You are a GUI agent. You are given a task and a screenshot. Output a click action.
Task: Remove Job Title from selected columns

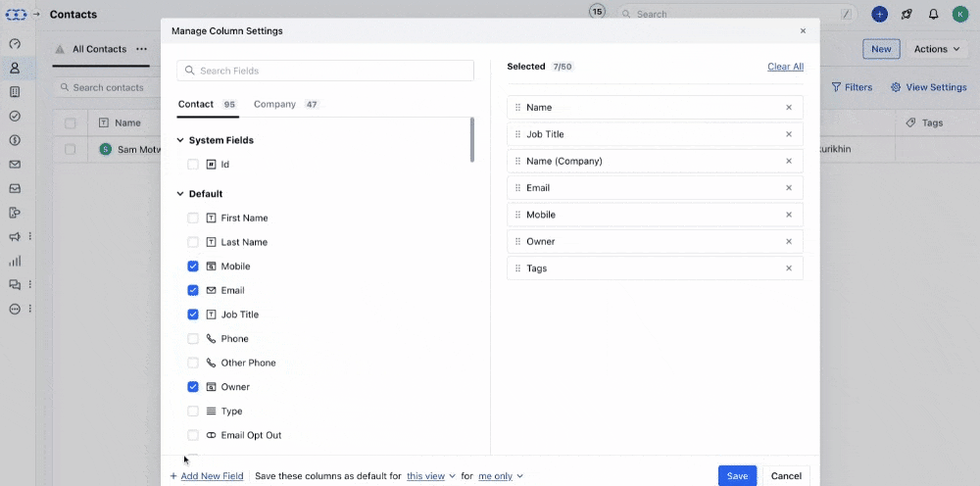(x=789, y=134)
